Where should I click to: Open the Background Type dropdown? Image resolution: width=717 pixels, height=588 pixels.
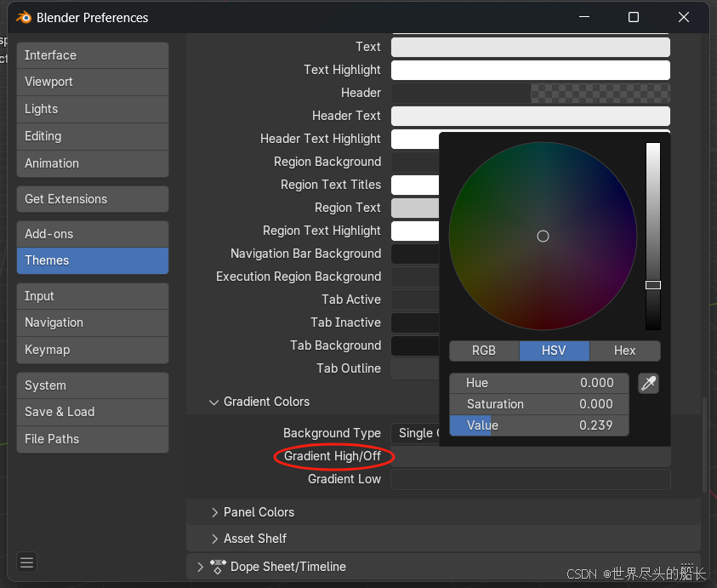pyautogui.click(x=415, y=433)
